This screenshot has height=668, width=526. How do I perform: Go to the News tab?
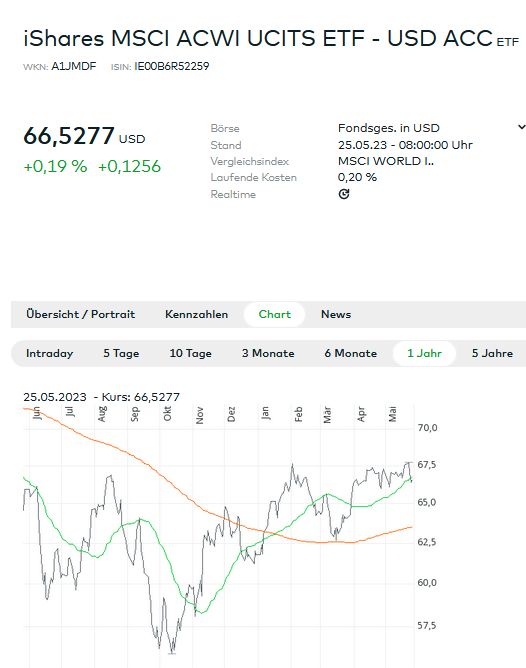336,314
